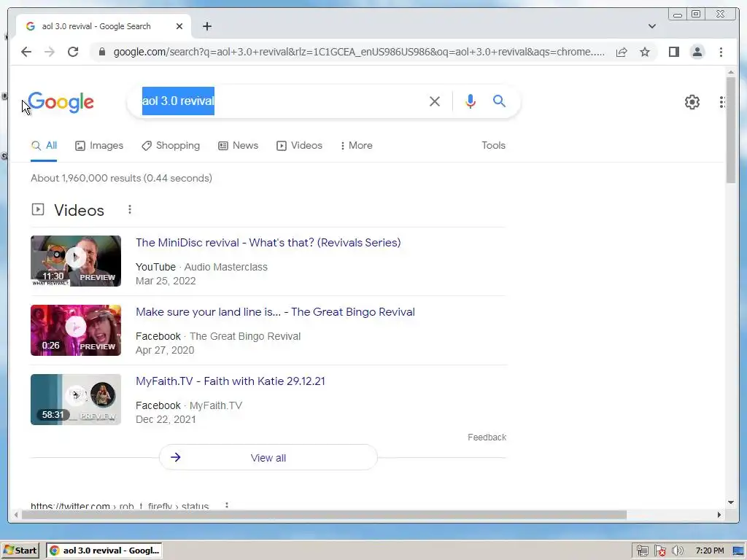Play the MiniDisc revival video thumbnail
Viewport: 747px width, 560px height.
point(76,261)
